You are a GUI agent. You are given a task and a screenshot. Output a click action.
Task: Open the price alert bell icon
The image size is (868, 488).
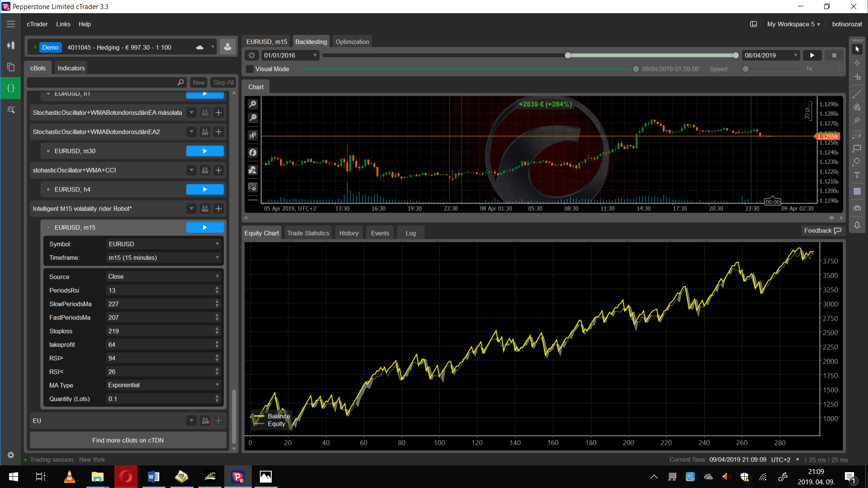tap(857, 225)
